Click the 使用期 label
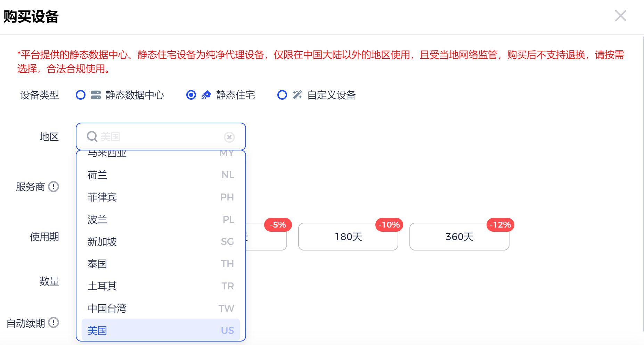The height and width of the screenshot is (345, 644). (x=44, y=237)
